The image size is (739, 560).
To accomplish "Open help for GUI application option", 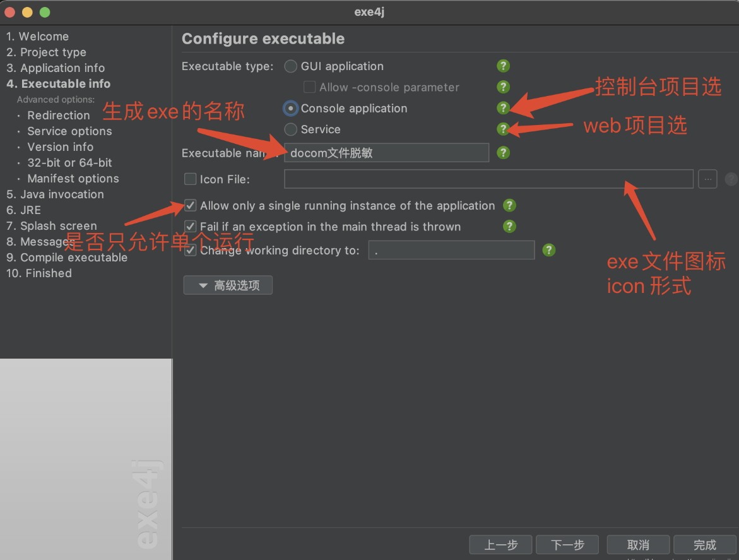I will (503, 66).
